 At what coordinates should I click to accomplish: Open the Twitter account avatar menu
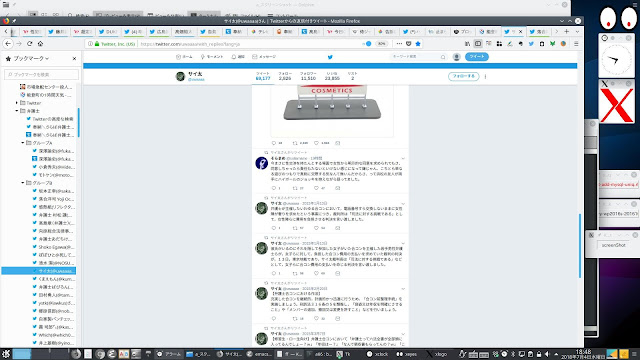click(457, 57)
